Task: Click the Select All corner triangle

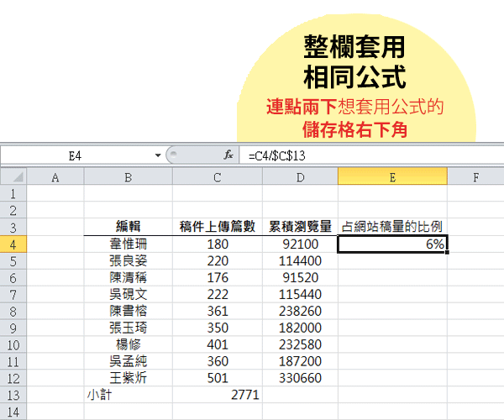Action: point(13,176)
